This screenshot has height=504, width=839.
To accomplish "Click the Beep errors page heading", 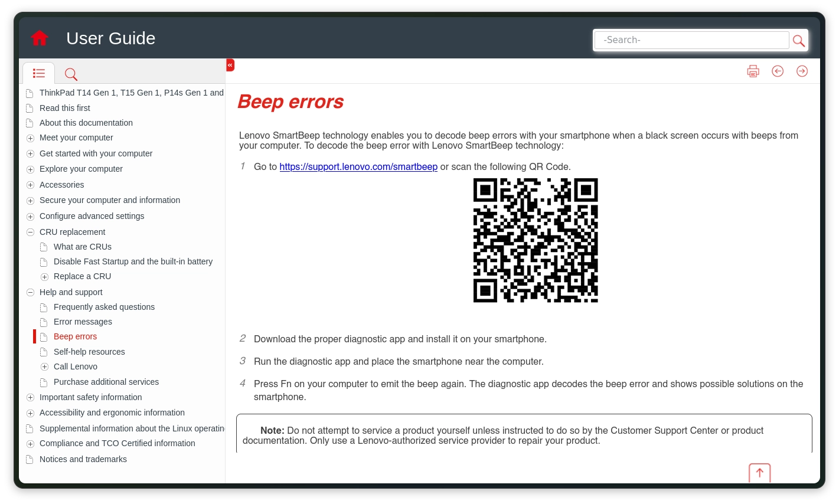I will click(x=290, y=102).
